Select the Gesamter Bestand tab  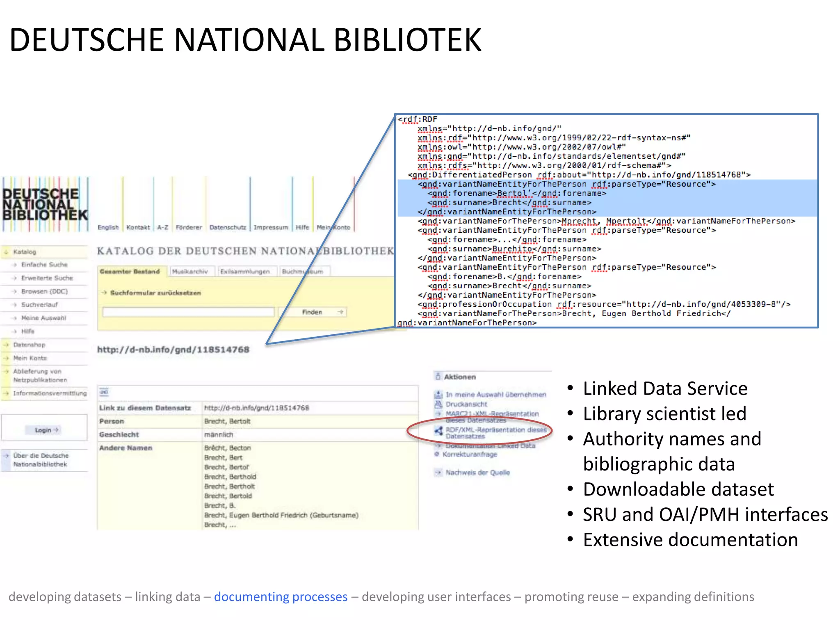click(132, 272)
